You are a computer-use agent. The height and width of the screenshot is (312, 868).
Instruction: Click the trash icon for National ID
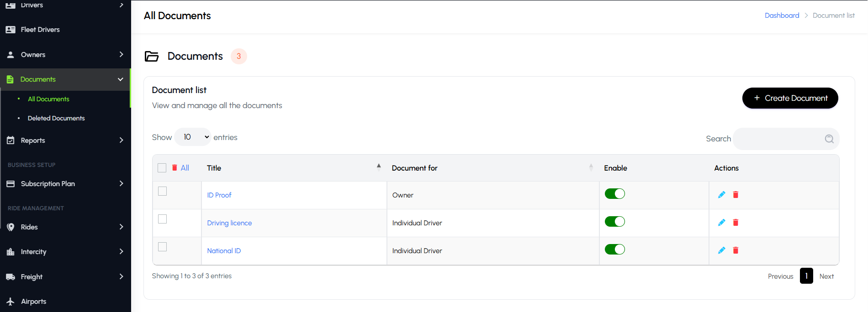point(736,250)
